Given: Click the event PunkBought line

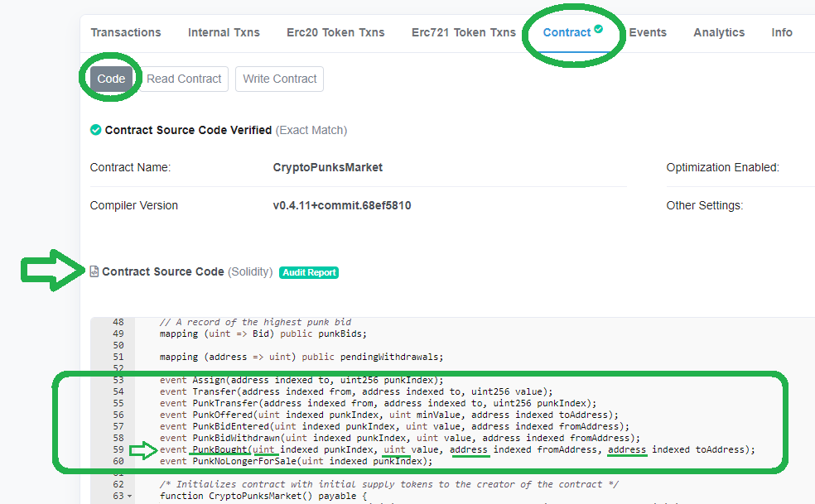Looking at the screenshot, I should click(457, 449).
